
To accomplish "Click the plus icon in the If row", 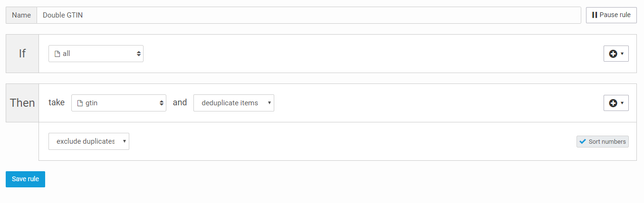I will 613,54.
